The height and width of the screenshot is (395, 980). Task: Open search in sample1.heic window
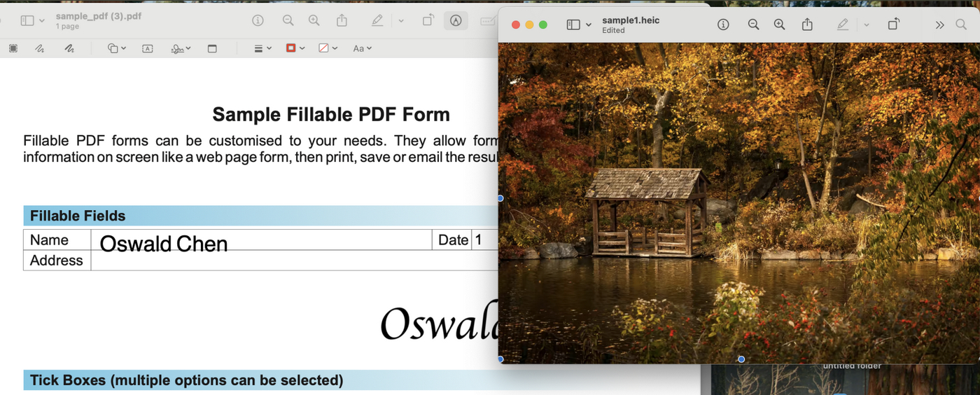(961, 25)
